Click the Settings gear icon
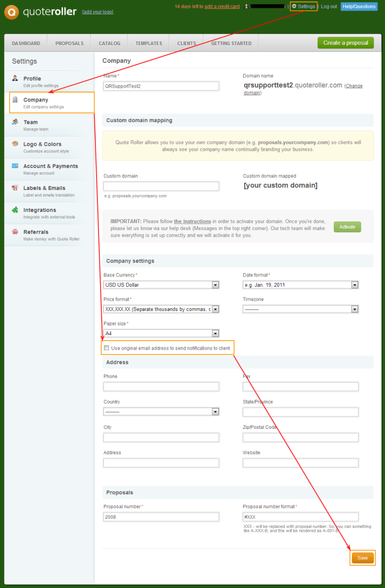Viewport: 385px width, 588px height. (x=294, y=7)
